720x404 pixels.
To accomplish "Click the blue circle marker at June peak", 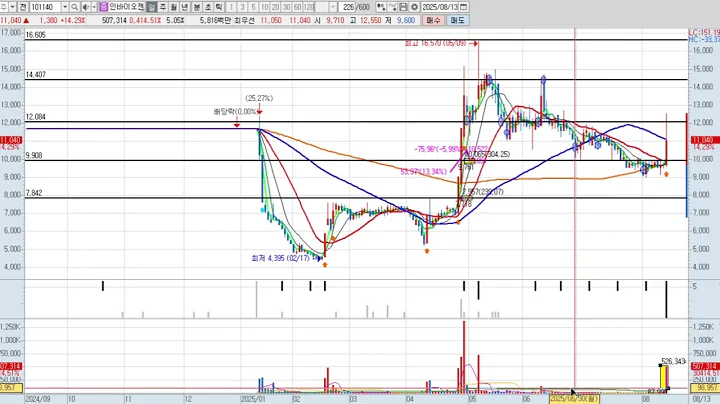I will pyautogui.click(x=543, y=80).
